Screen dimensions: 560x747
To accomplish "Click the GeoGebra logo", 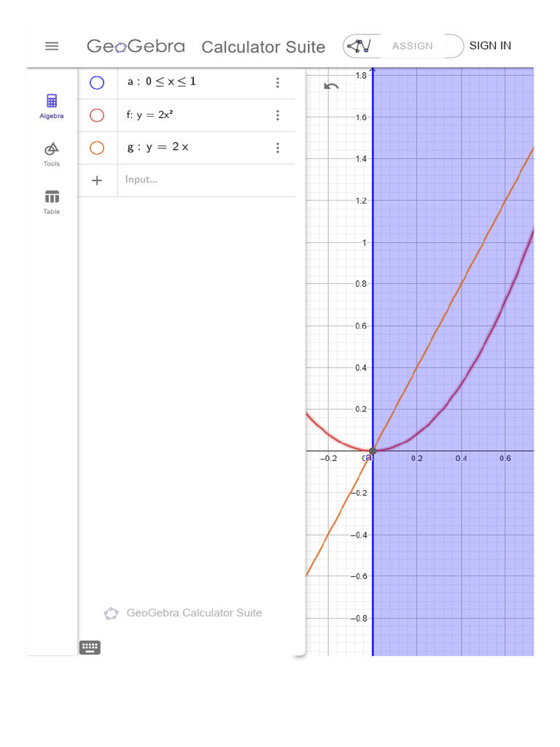I will (136, 46).
